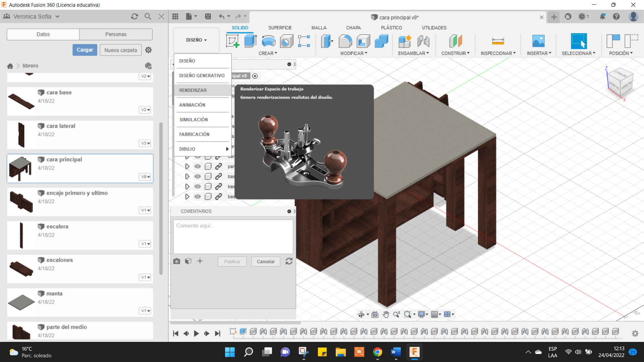The height and width of the screenshot is (362, 644).
Task: Click the refresh data panel icon
Action: (x=135, y=16)
